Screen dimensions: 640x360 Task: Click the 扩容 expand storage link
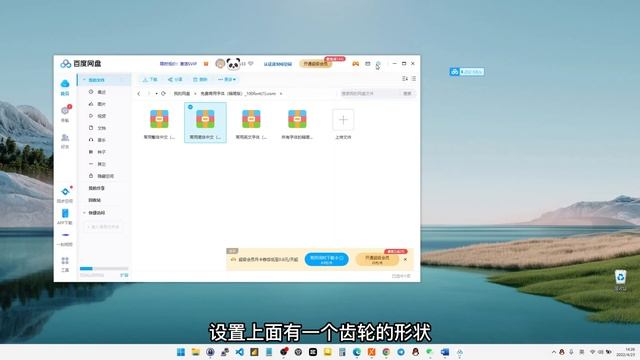(x=124, y=276)
